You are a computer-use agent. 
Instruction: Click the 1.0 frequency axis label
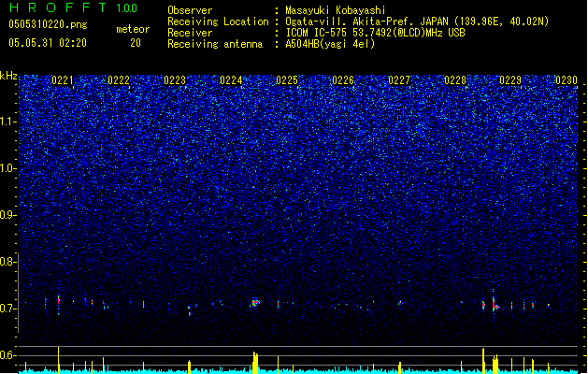(8, 168)
